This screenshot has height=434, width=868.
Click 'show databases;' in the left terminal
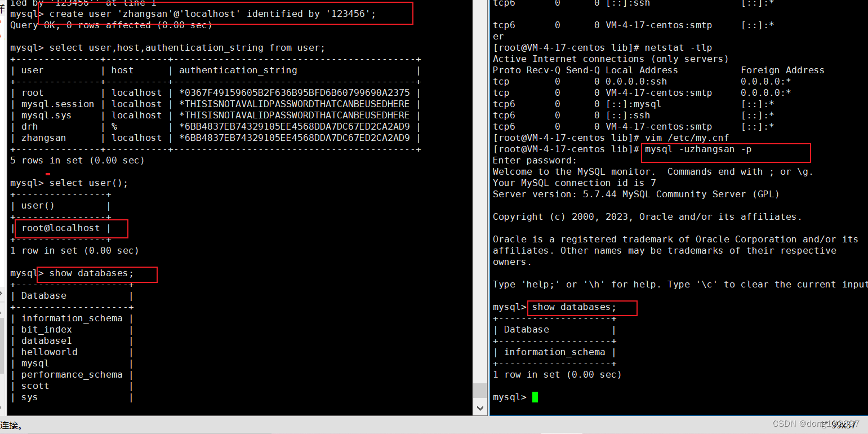[91, 273]
